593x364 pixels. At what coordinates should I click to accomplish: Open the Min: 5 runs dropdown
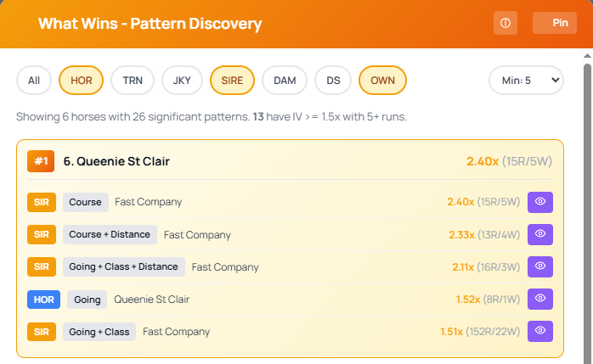click(526, 81)
